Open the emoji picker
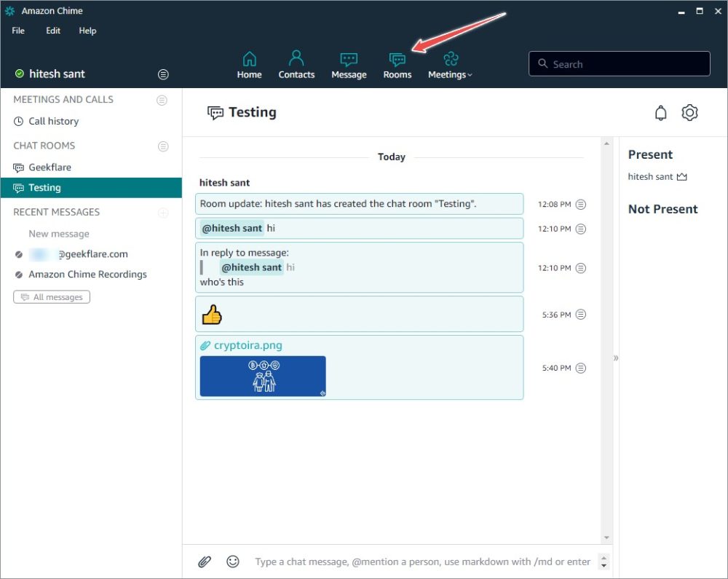The height and width of the screenshot is (579, 728). tap(233, 562)
